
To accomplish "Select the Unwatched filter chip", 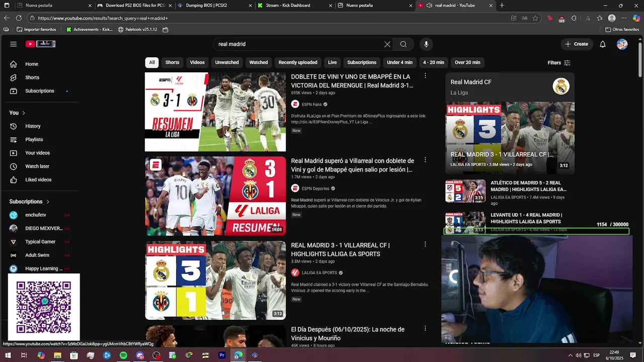I will click(x=227, y=62).
